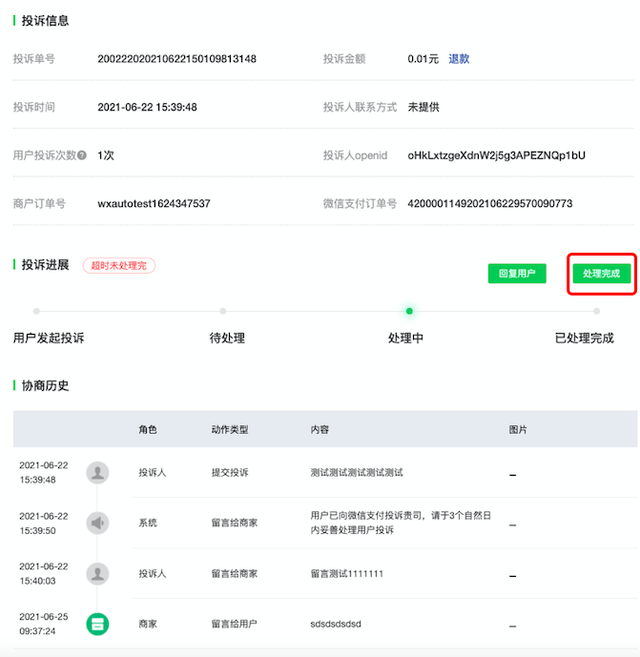Image resolution: width=640 pixels, height=657 pixels.
Task: Click the 留言测试1111111 content cell
Action: (347, 574)
